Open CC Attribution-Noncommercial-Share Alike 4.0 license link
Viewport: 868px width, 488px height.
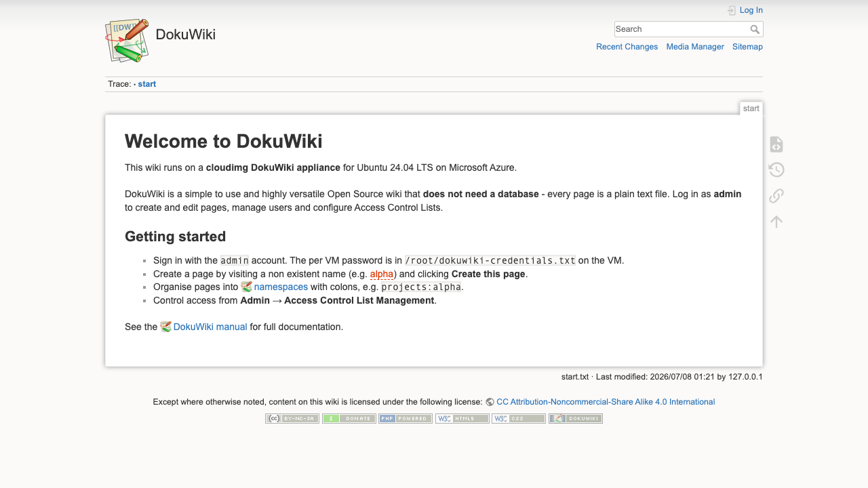[x=606, y=402]
